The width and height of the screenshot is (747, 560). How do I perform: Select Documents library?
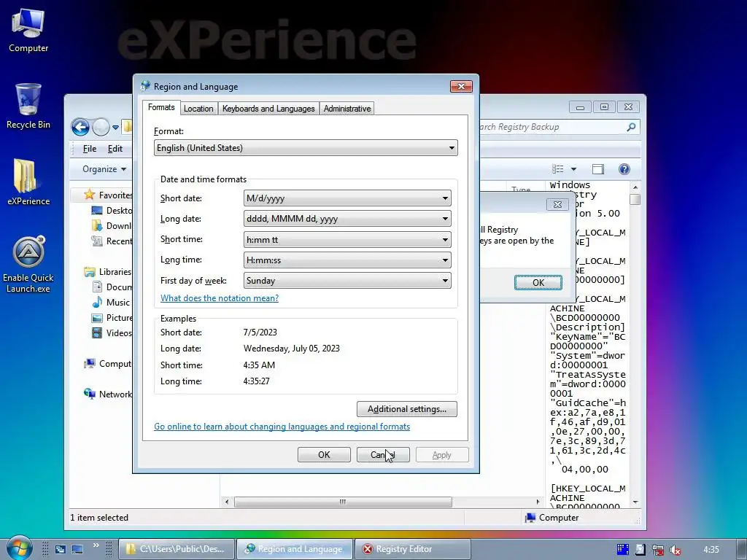(x=112, y=287)
